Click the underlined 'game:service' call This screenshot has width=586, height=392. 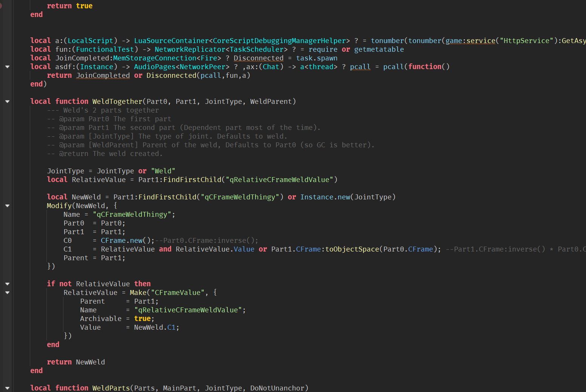[x=470, y=40]
